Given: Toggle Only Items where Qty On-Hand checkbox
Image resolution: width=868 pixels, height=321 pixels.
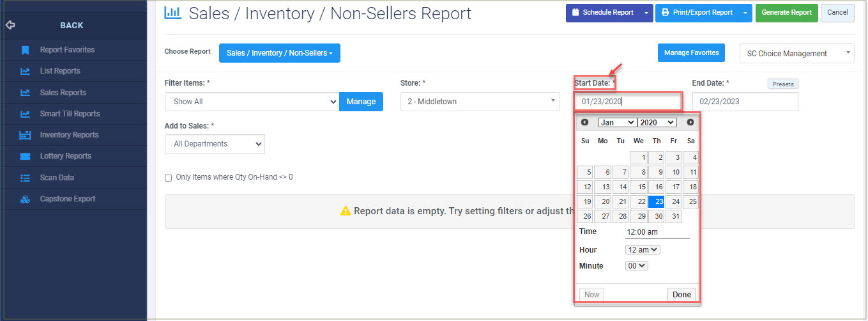Looking at the screenshot, I should pyautogui.click(x=169, y=178).
